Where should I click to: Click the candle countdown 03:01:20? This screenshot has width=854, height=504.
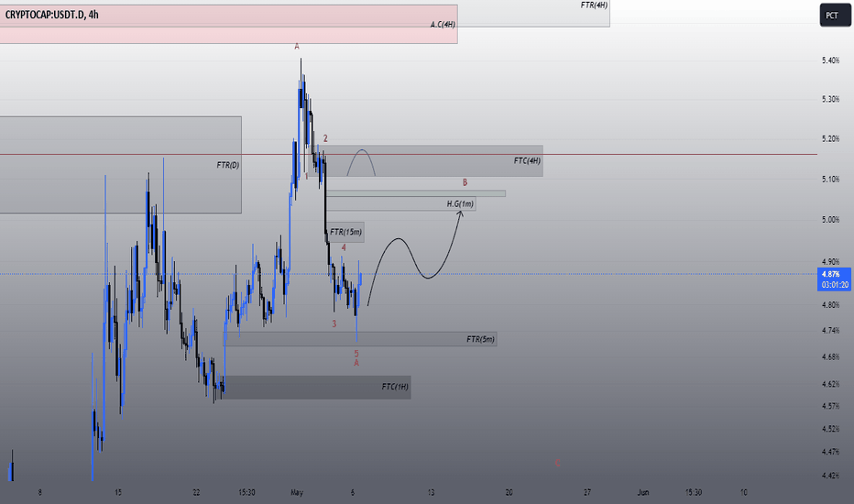pos(835,285)
